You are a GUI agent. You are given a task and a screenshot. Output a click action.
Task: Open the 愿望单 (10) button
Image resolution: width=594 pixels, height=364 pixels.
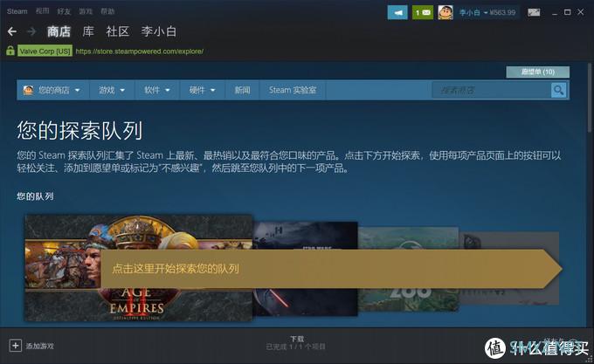click(x=537, y=72)
